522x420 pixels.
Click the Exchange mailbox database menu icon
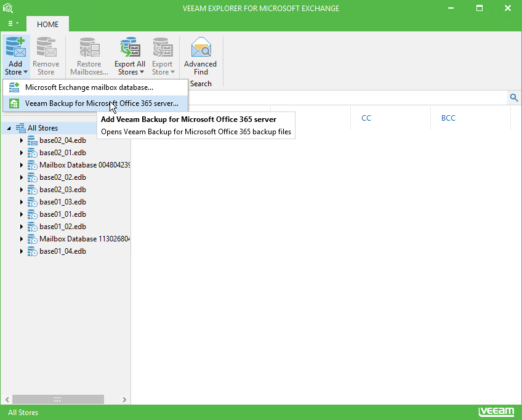[x=14, y=87]
